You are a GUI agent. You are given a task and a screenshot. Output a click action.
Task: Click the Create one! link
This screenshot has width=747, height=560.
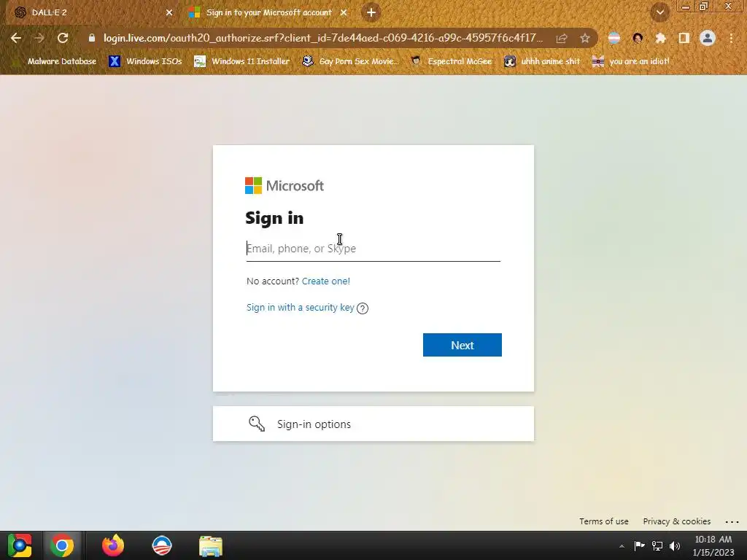point(326,281)
